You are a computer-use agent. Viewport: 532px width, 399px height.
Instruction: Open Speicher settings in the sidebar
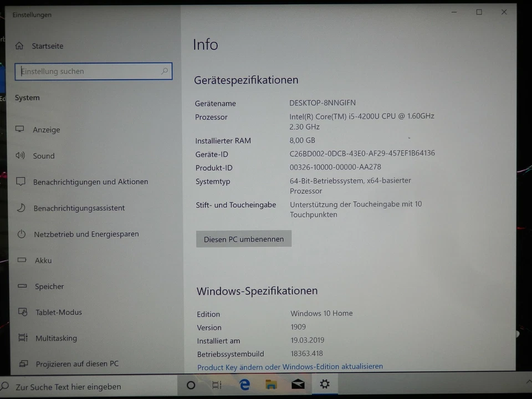point(49,286)
